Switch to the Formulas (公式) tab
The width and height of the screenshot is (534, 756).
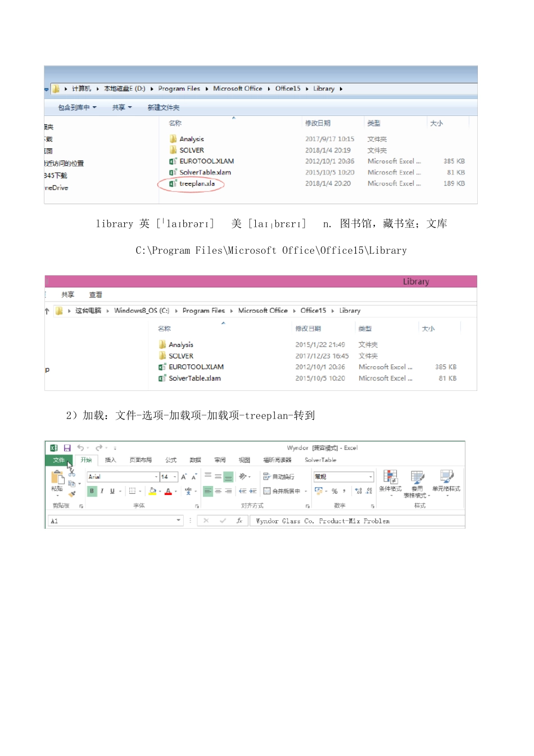[171, 460]
